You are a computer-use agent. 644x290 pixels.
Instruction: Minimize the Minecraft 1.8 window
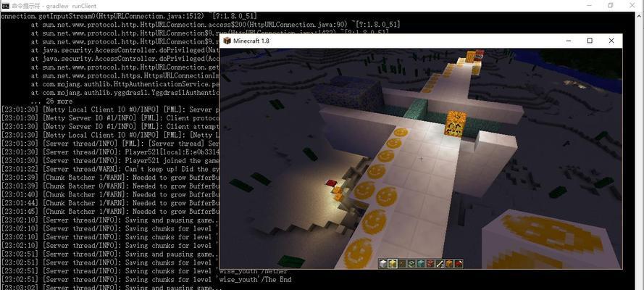point(569,41)
